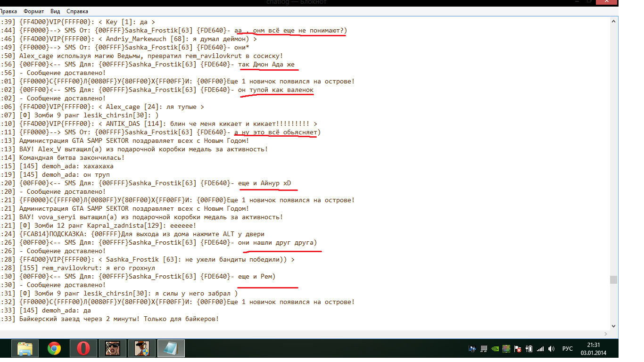The width and height of the screenshot is (644, 362).
Task: Open the volume speaker tray icon
Action: pos(551,349)
